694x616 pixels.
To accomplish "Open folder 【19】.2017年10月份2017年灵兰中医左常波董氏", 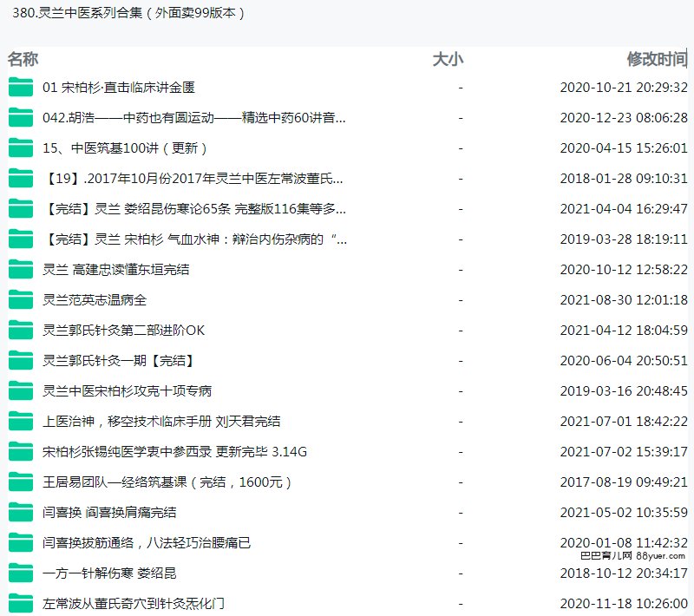I will point(193,179).
